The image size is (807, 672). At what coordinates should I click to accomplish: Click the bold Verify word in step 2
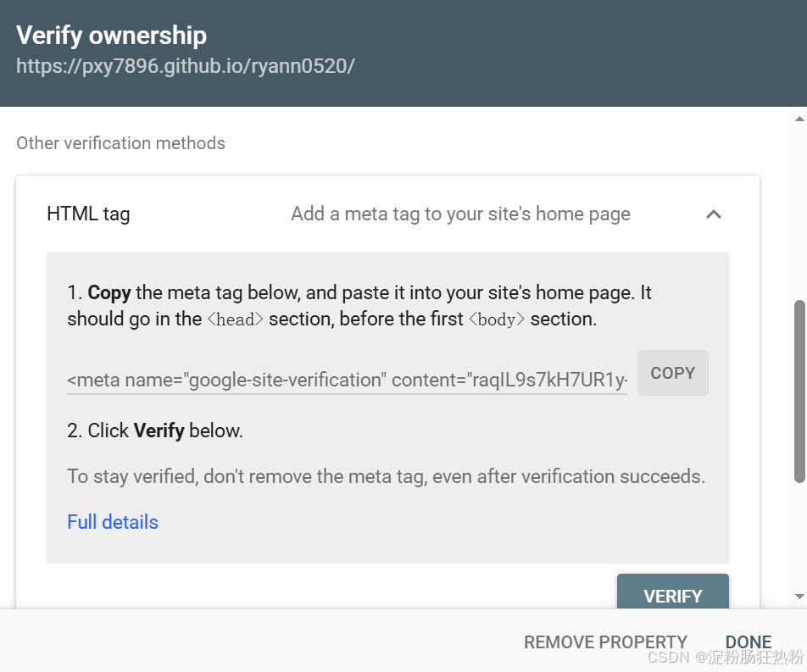coord(159,430)
